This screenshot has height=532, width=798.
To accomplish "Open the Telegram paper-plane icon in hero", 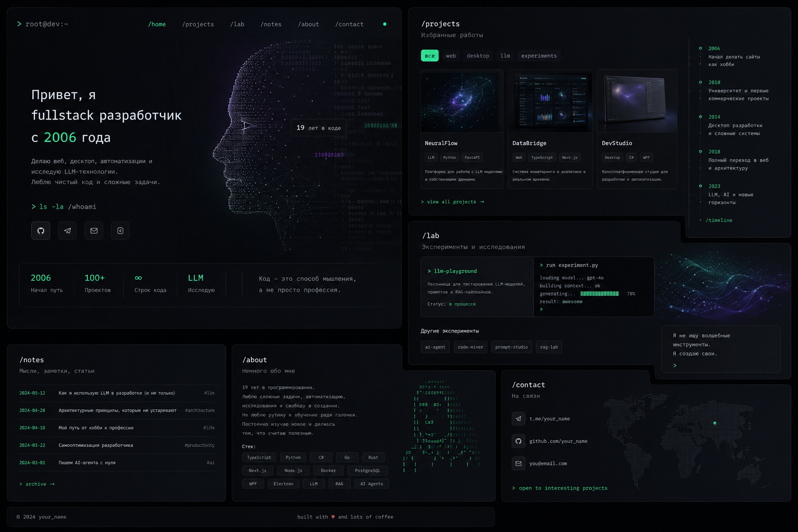I will [68, 231].
